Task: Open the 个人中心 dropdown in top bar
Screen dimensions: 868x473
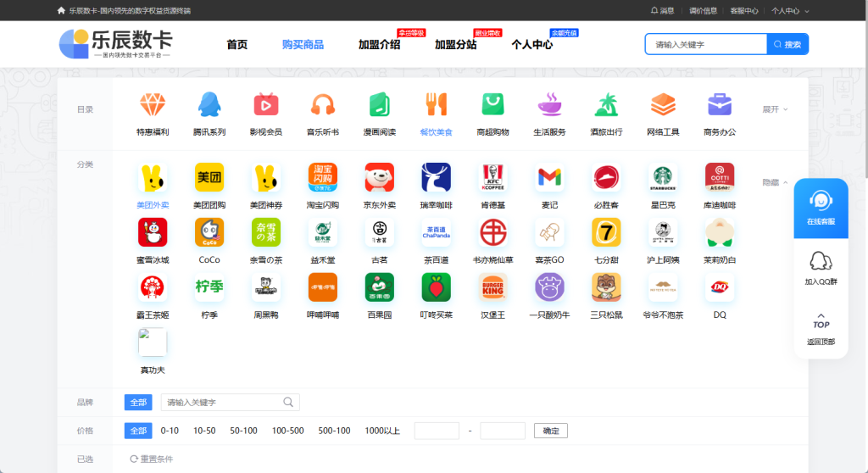Action: (790, 10)
